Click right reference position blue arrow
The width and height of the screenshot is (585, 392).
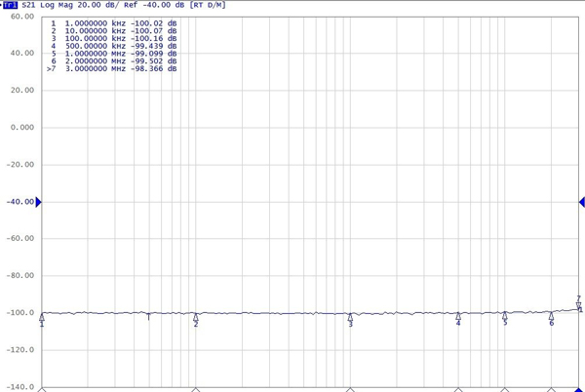click(581, 202)
